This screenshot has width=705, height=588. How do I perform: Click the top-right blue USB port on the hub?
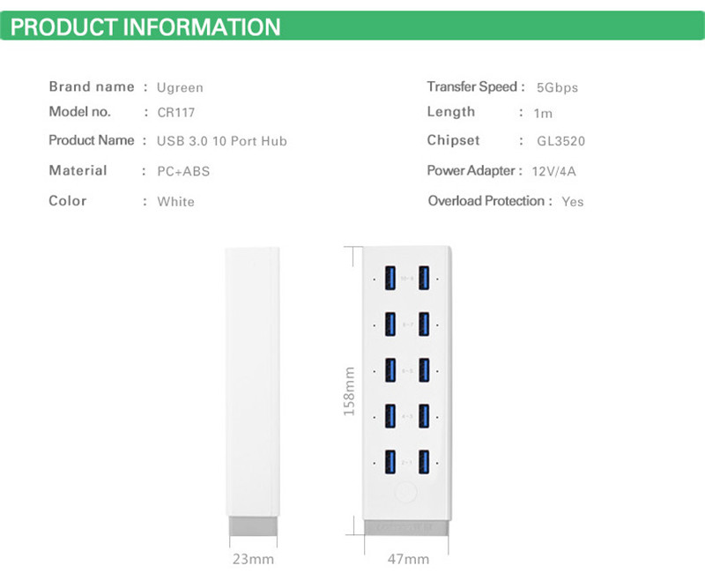point(424,278)
